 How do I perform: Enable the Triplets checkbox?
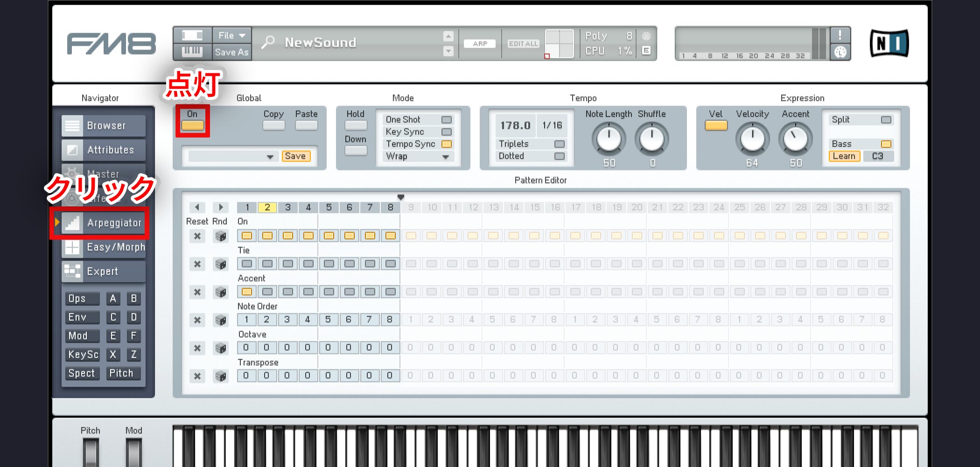(560, 144)
